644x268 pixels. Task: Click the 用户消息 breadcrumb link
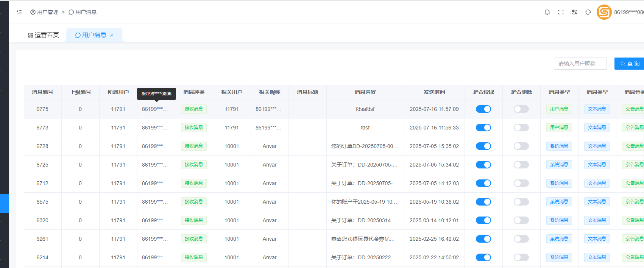tap(86, 12)
